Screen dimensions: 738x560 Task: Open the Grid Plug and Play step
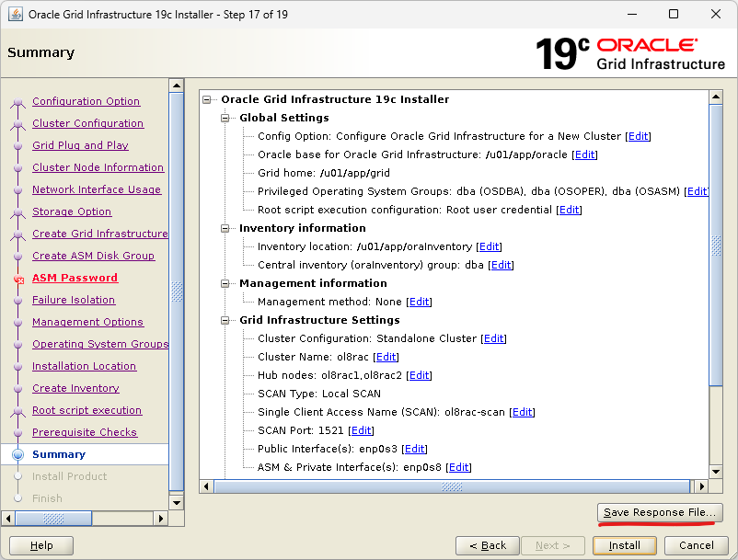point(80,146)
